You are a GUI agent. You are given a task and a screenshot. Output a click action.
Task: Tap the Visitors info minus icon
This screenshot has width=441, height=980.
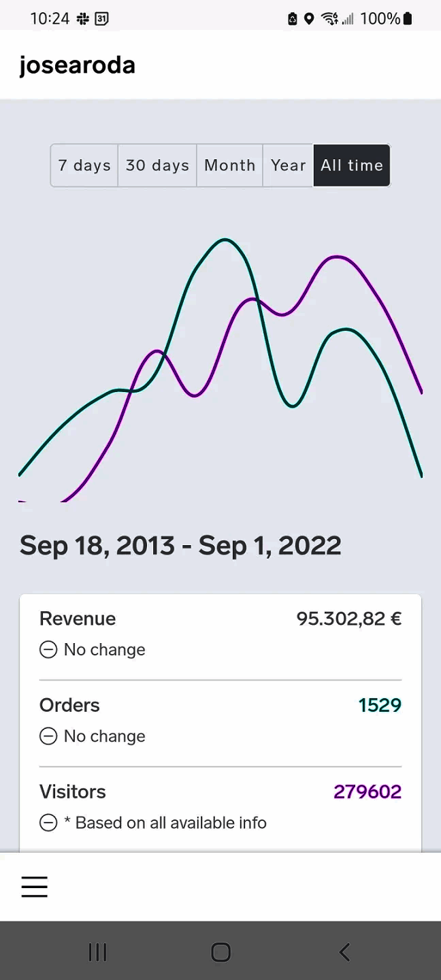click(48, 823)
